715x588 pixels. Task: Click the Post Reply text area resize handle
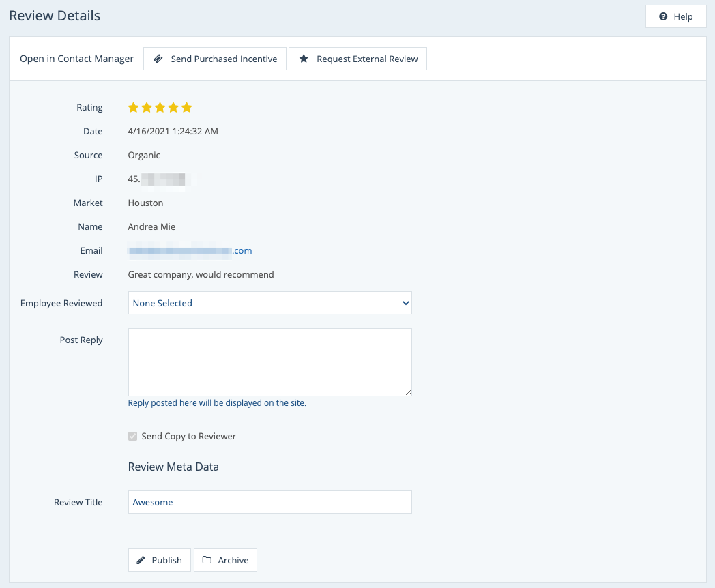click(408, 392)
